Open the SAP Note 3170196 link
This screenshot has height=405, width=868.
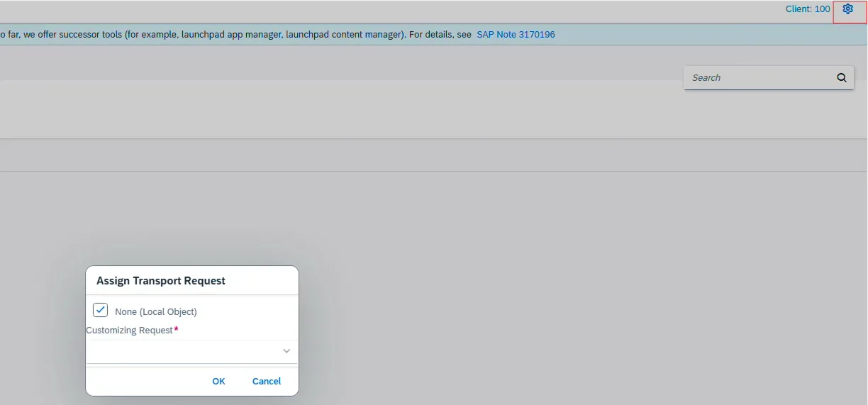click(x=516, y=34)
